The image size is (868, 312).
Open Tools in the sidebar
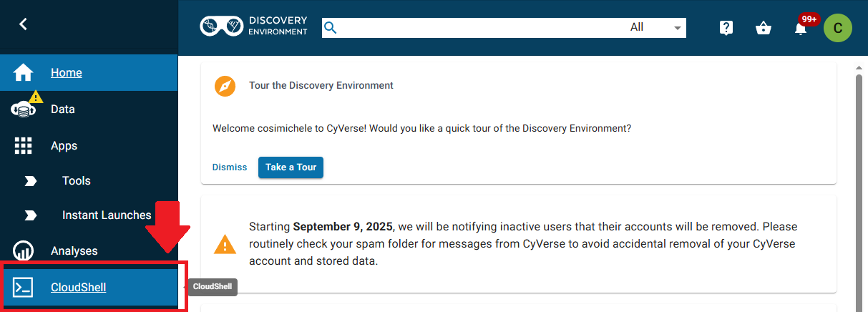(77, 180)
